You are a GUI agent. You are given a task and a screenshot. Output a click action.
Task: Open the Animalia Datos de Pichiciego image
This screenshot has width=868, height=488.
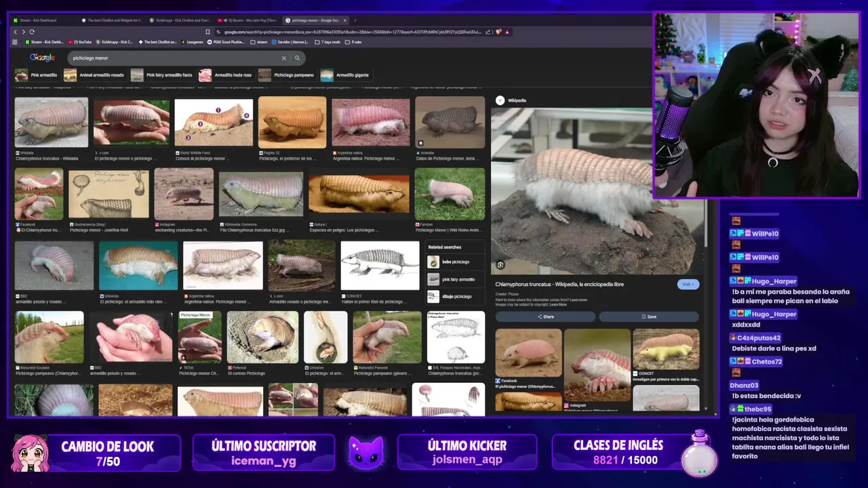click(x=450, y=123)
